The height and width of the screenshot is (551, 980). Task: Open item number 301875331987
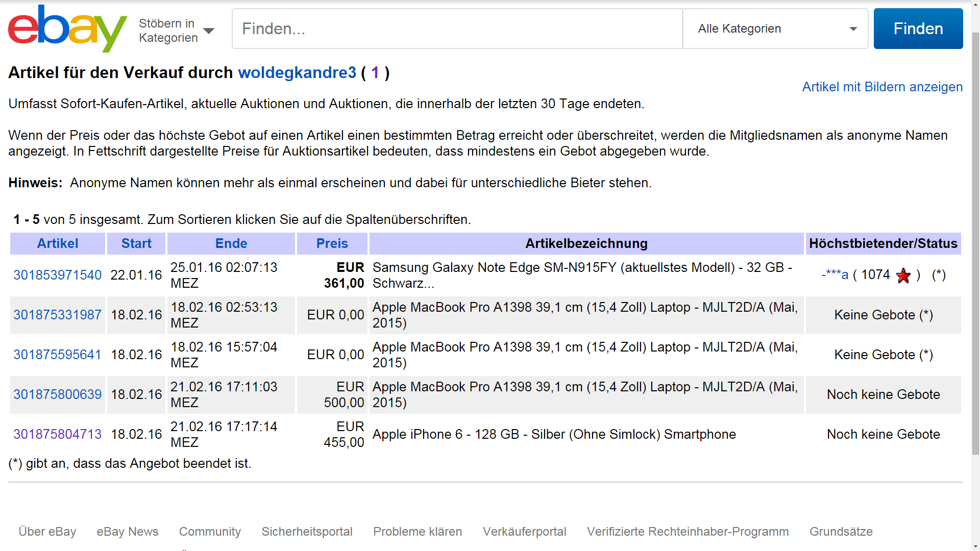click(x=58, y=315)
